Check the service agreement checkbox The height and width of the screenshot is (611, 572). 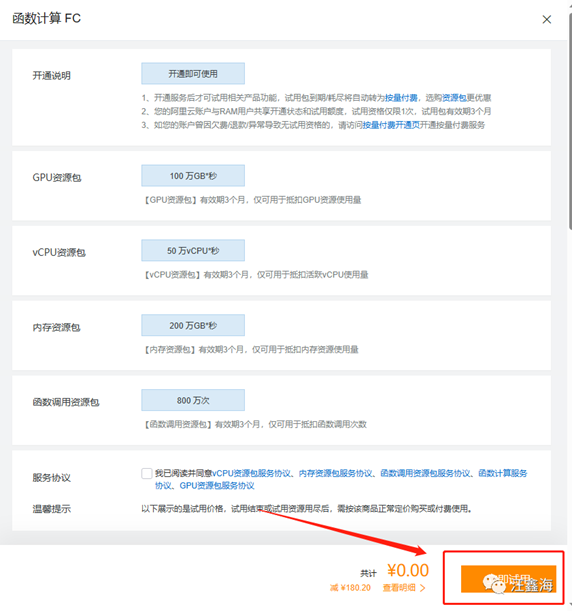click(x=147, y=473)
